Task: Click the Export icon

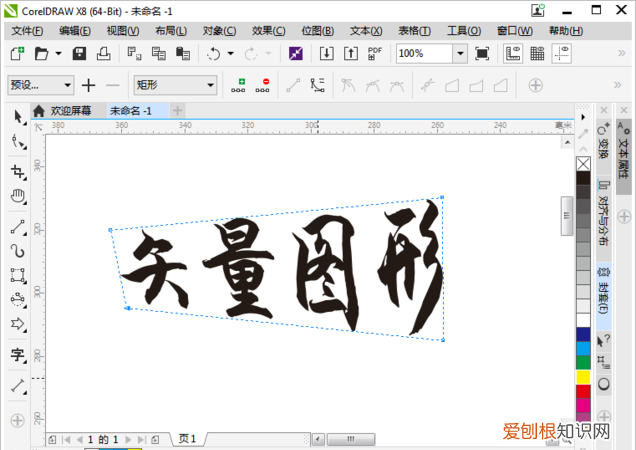Action: coord(351,54)
